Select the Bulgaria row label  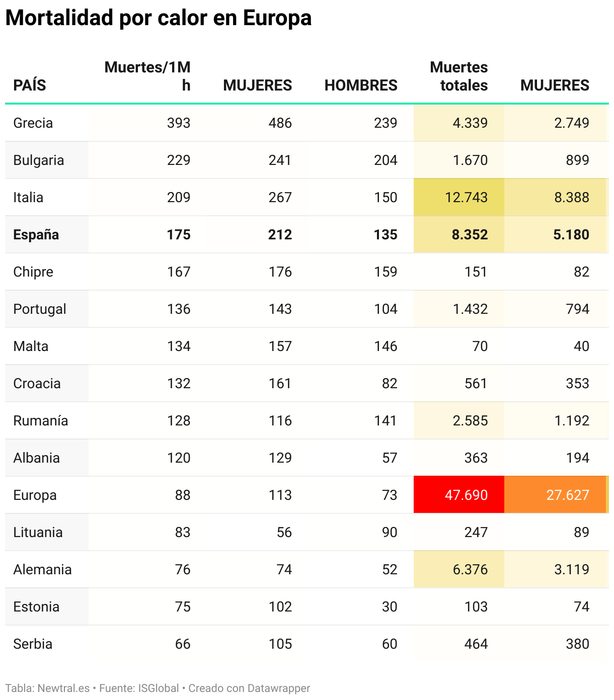39,160
